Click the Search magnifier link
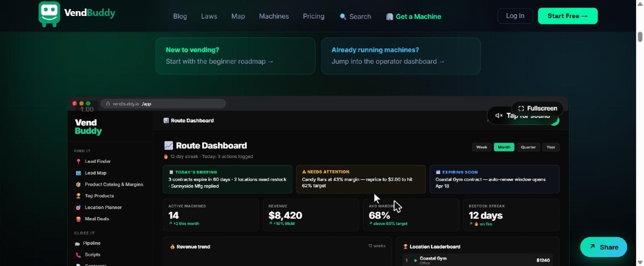The width and height of the screenshot is (644, 266). tap(355, 16)
